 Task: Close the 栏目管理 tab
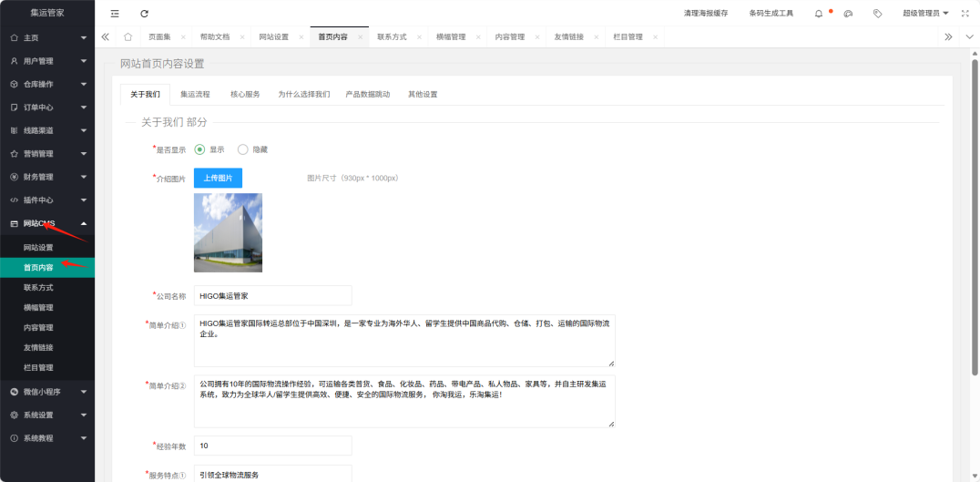pyautogui.click(x=655, y=37)
